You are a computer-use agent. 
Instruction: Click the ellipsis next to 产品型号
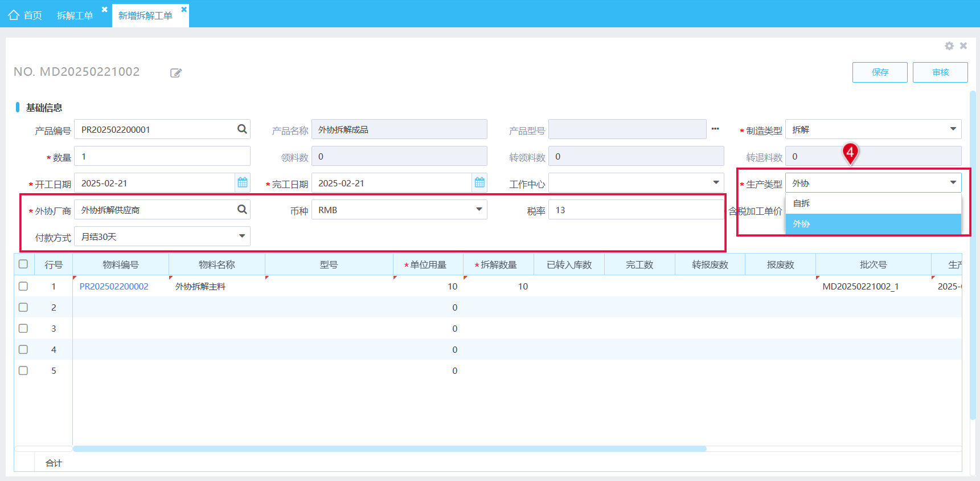coord(715,129)
